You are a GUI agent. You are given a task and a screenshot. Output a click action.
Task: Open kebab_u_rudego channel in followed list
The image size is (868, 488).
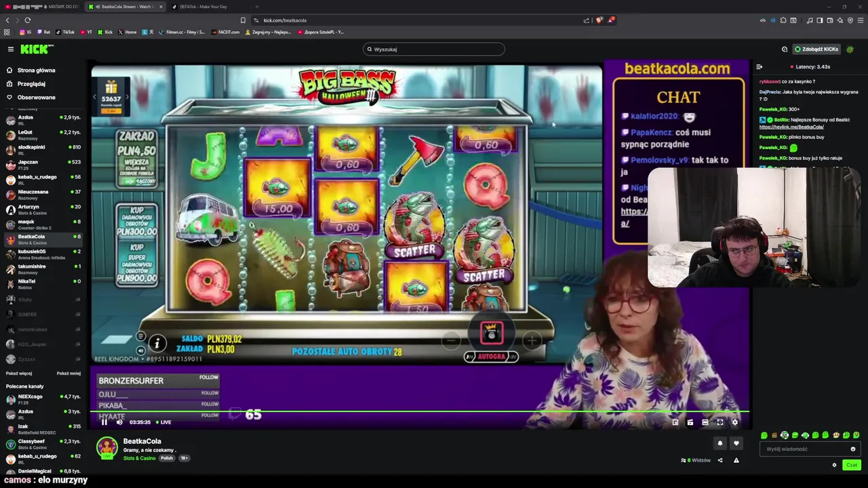42,180
